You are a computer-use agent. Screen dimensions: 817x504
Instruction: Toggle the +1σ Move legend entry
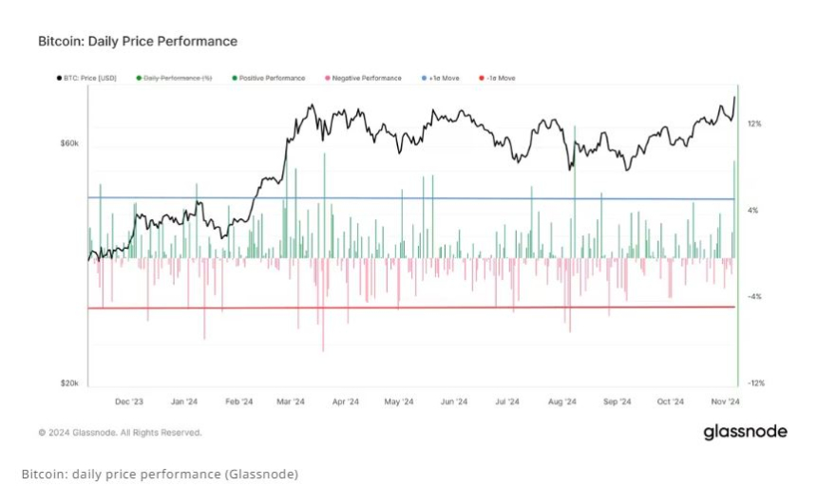(x=440, y=78)
